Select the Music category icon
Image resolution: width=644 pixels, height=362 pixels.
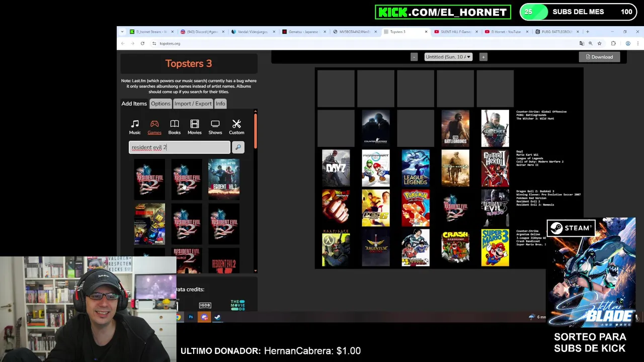tap(135, 127)
